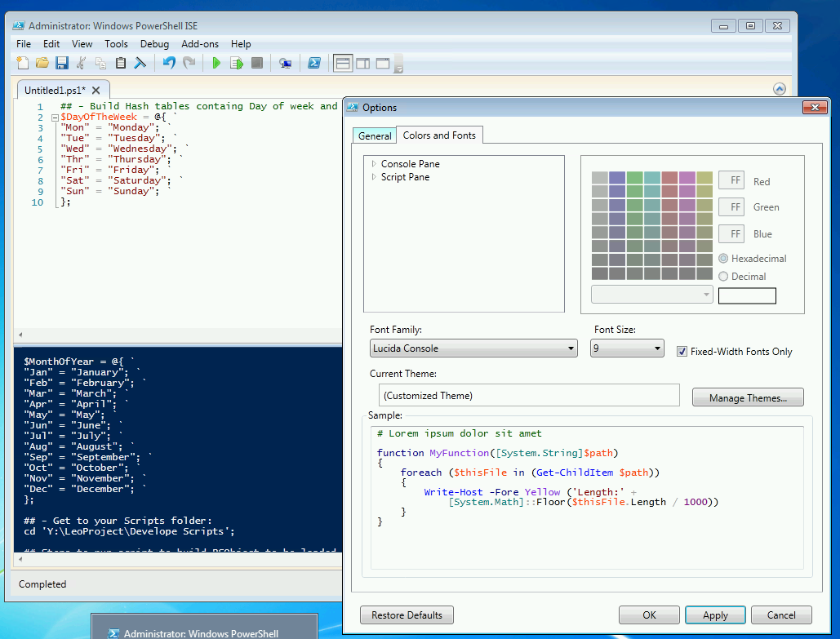Open the toolbar overflow options arrow
This screenshot has width=840, height=639.
tap(398, 69)
